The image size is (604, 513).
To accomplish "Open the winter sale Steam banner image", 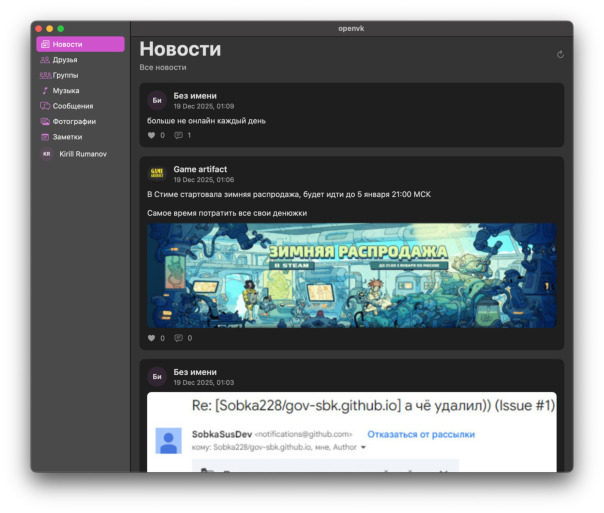I will click(352, 275).
